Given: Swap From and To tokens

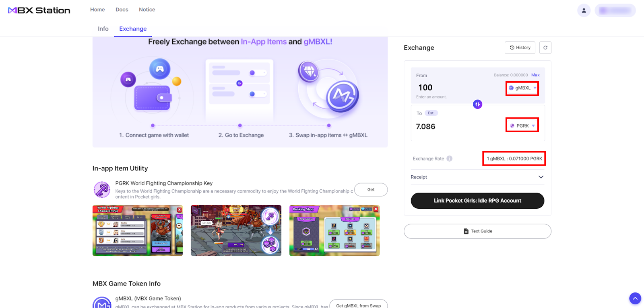Looking at the screenshot, I should [x=477, y=105].
